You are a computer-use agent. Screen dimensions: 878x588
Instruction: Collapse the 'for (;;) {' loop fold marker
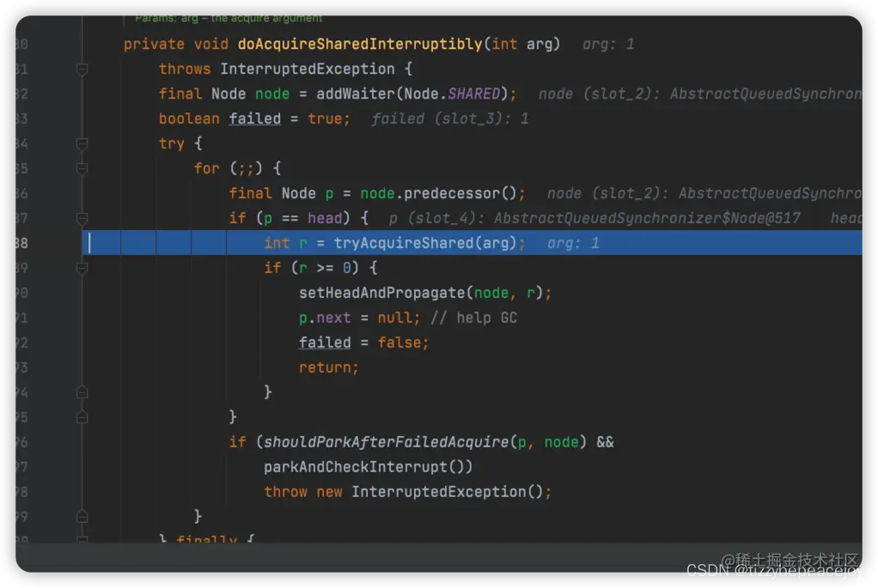(x=82, y=168)
